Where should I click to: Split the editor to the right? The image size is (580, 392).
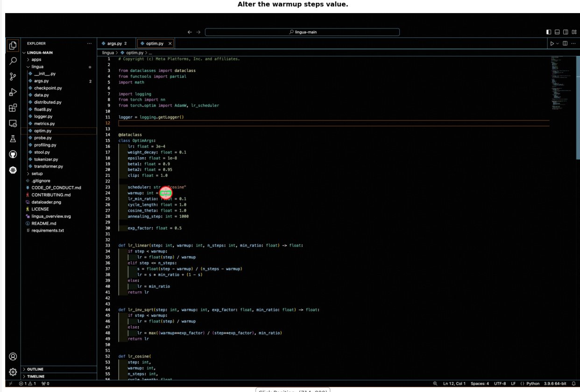pyautogui.click(x=565, y=43)
